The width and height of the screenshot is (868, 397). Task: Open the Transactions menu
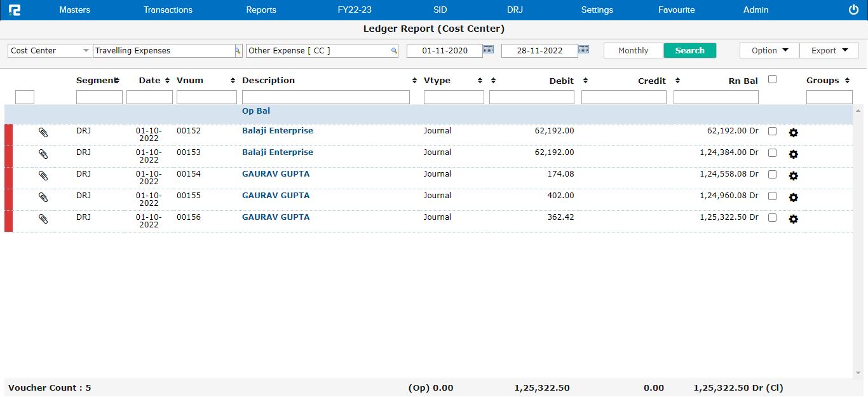[x=168, y=10]
